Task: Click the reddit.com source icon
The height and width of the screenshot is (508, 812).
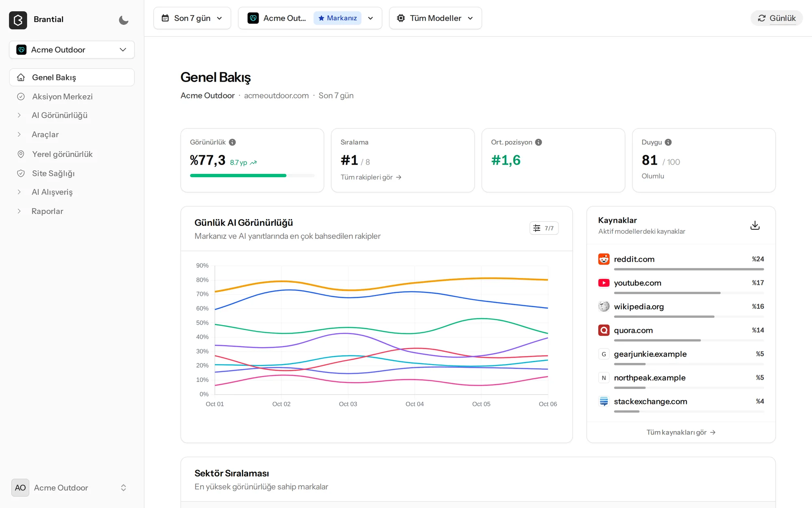Action: pyautogui.click(x=604, y=259)
